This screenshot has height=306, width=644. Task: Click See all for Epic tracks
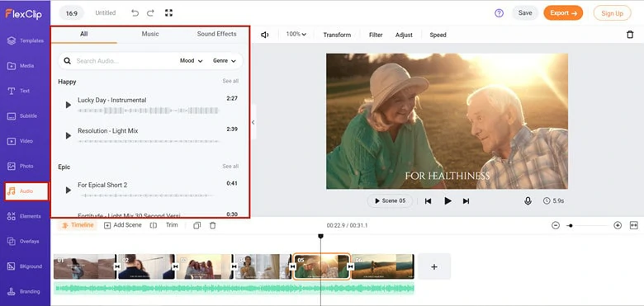tap(230, 167)
